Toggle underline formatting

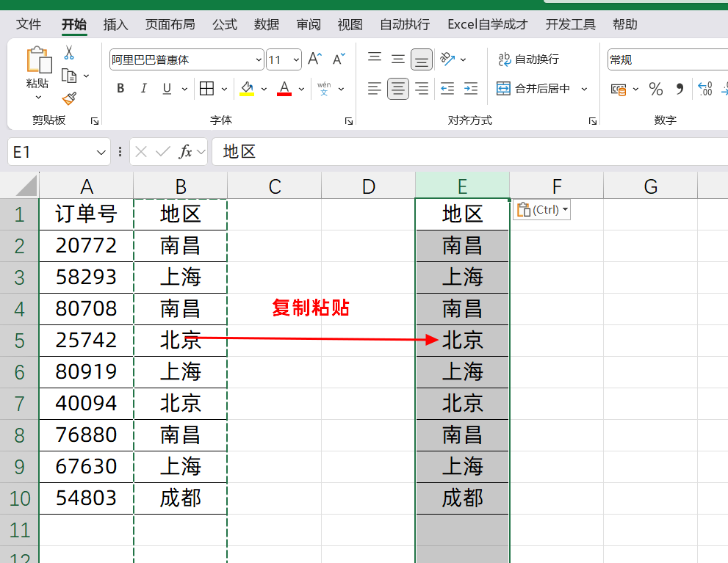coord(167,88)
